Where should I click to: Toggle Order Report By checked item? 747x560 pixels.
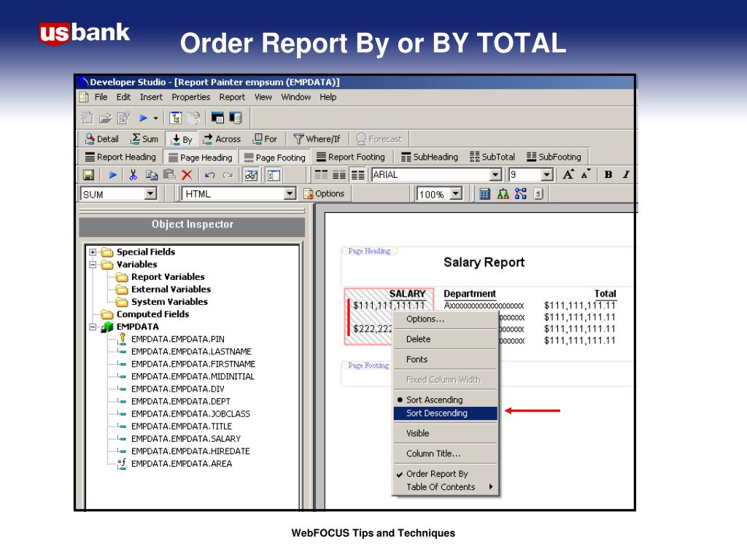pos(446,474)
